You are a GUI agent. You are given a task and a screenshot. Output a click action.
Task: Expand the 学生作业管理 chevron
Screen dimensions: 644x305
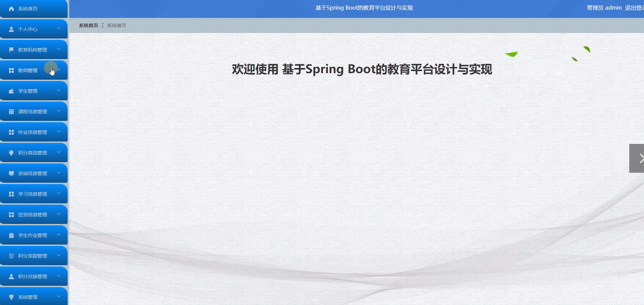(59, 235)
